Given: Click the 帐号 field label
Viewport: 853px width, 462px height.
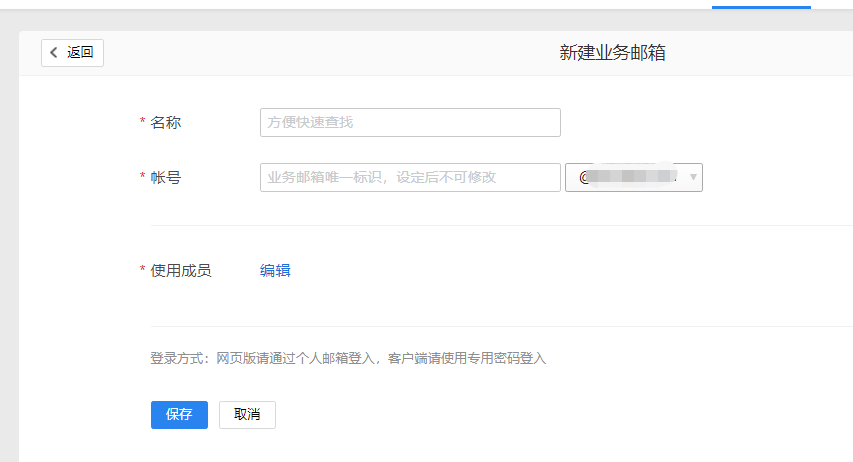Looking at the screenshot, I should tap(166, 177).
